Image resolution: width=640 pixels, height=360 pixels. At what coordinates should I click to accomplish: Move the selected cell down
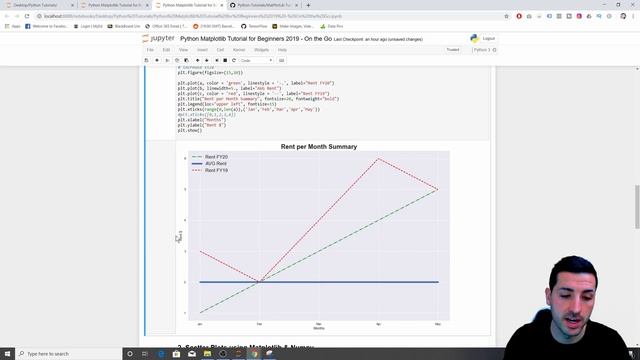[x=207, y=60]
